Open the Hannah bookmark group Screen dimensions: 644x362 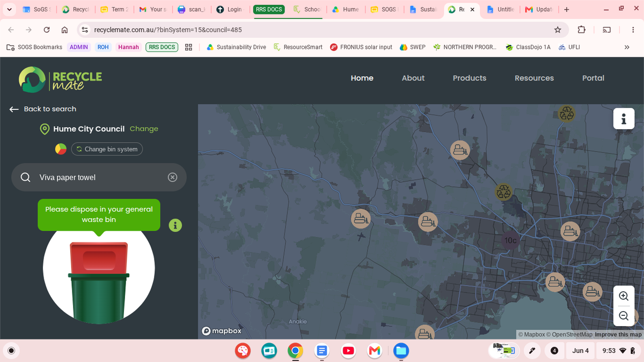coord(129,47)
